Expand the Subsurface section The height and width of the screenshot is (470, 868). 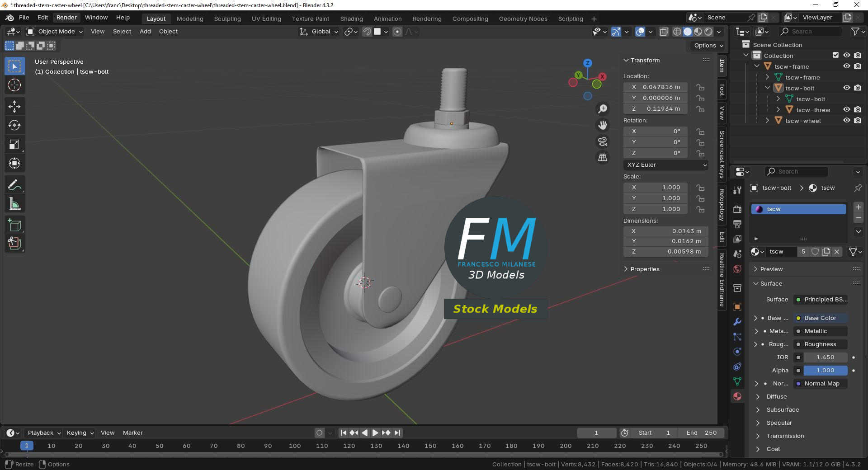(x=783, y=410)
